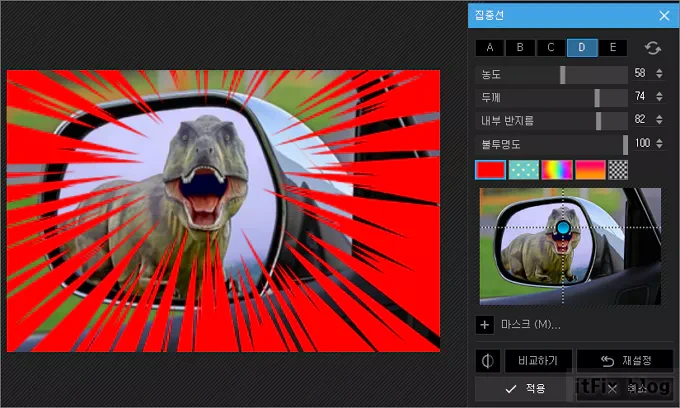This screenshot has width=680, height=408.
Task: Choose the teal dotted pattern swatch
Action: tap(523, 170)
